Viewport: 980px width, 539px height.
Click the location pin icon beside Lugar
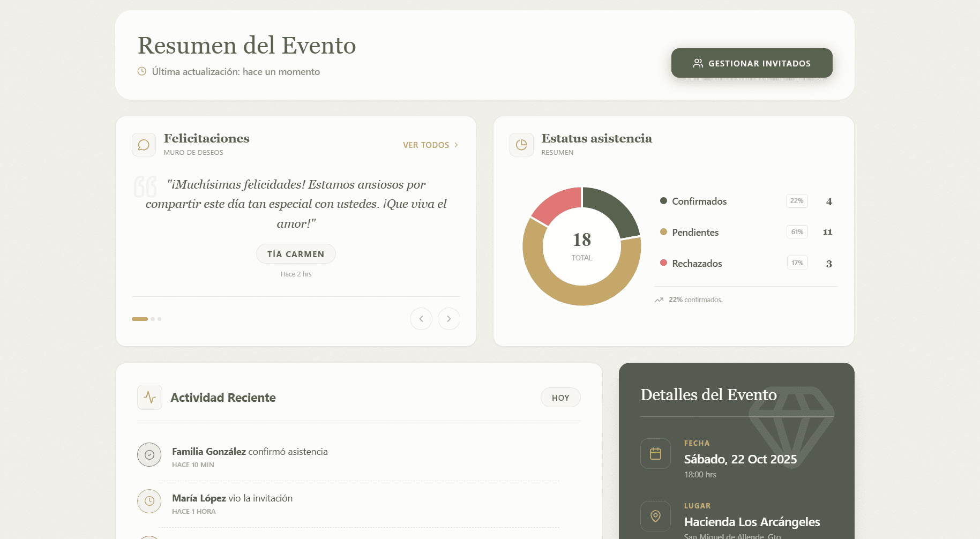pyautogui.click(x=655, y=516)
